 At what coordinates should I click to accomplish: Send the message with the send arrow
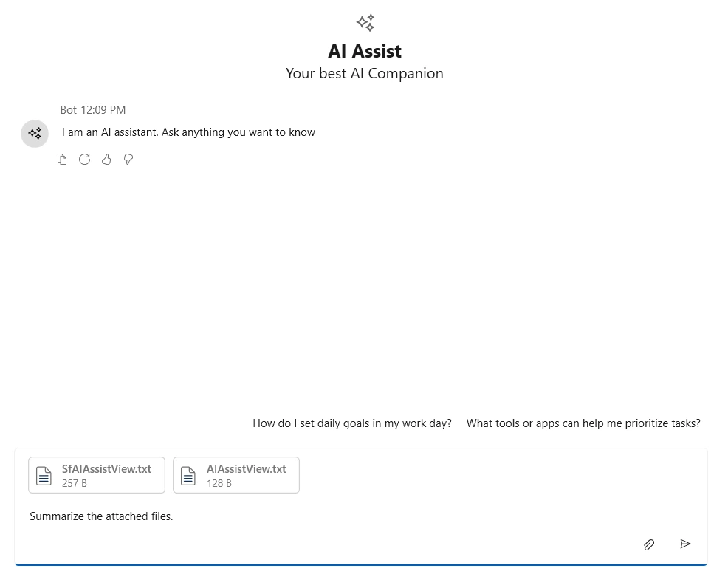pyautogui.click(x=685, y=544)
